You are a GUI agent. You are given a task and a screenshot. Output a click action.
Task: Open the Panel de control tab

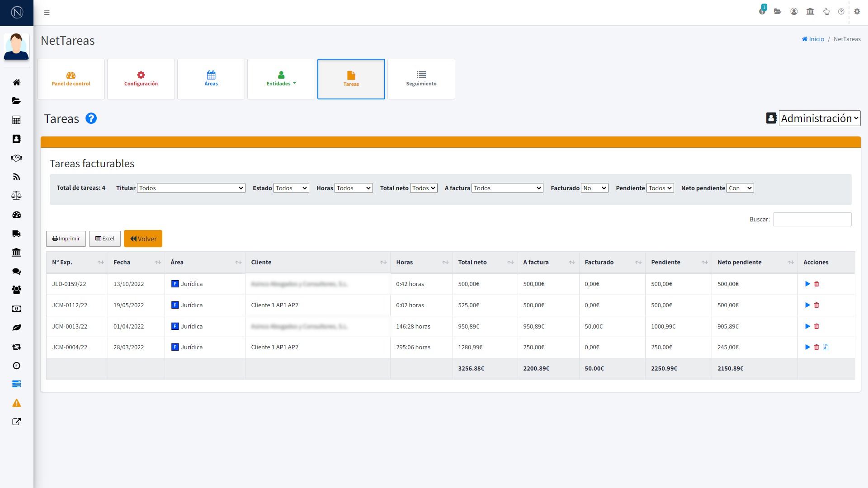coord(71,79)
